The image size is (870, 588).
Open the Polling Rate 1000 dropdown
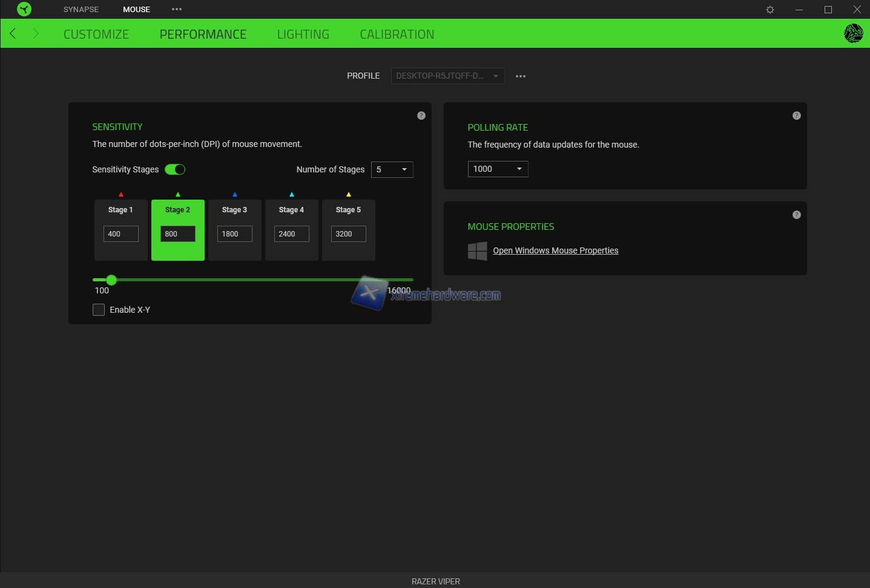point(498,169)
